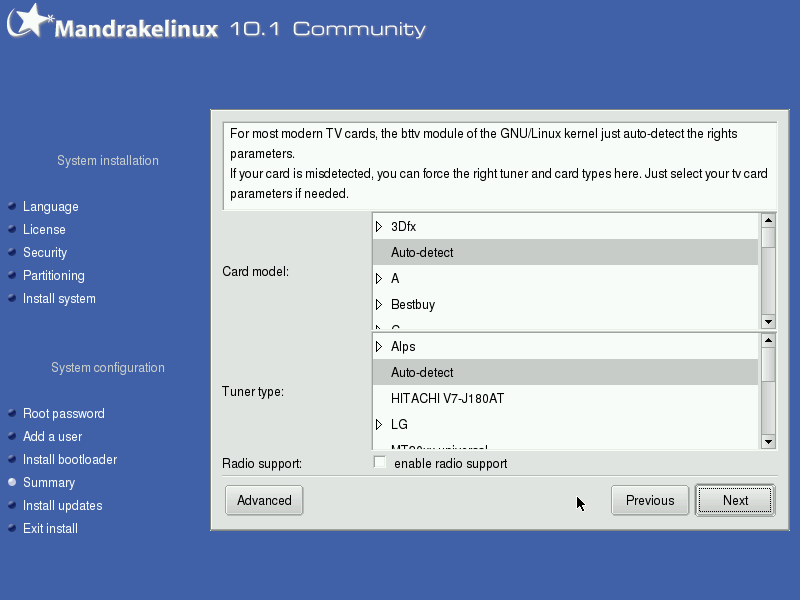
Task: Expand the 3Dfx card model group
Action: click(379, 227)
